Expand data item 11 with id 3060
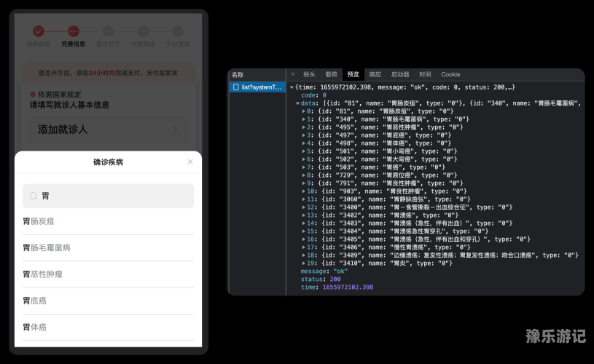The height and width of the screenshot is (364, 594). click(x=304, y=199)
